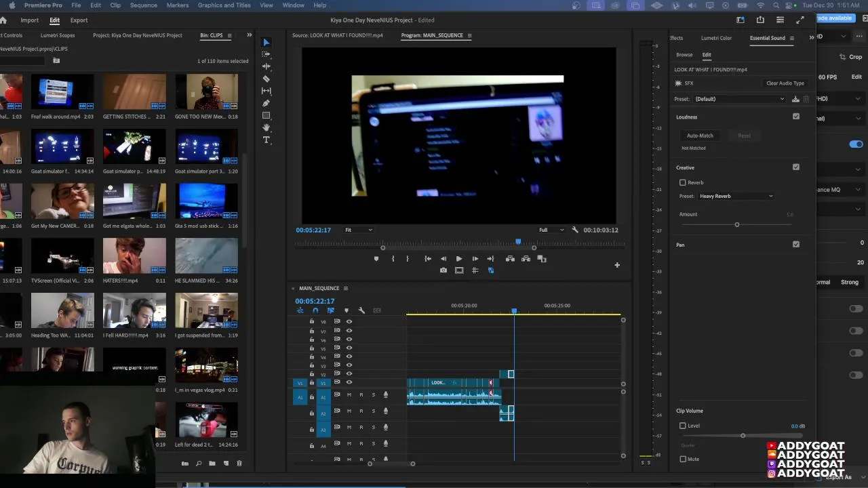This screenshot has height=488, width=868.
Task: Select the HATERS!!!!.mp4 clip thumbnail
Action: pyautogui.click(x=134, y=256)
